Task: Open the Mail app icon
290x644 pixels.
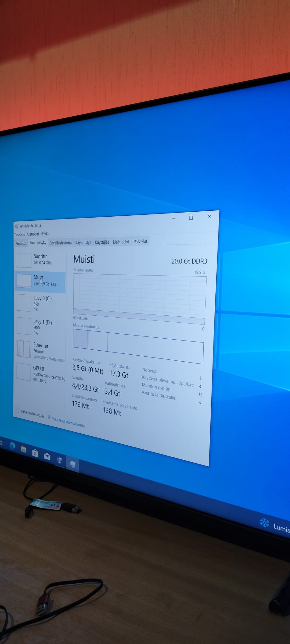Action: point(47,456)
